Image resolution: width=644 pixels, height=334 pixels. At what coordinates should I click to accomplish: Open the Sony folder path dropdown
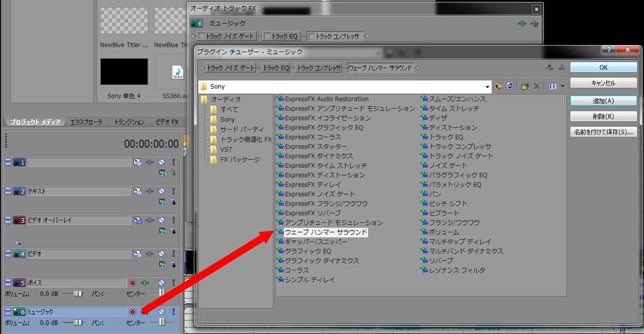coord(486,87)
